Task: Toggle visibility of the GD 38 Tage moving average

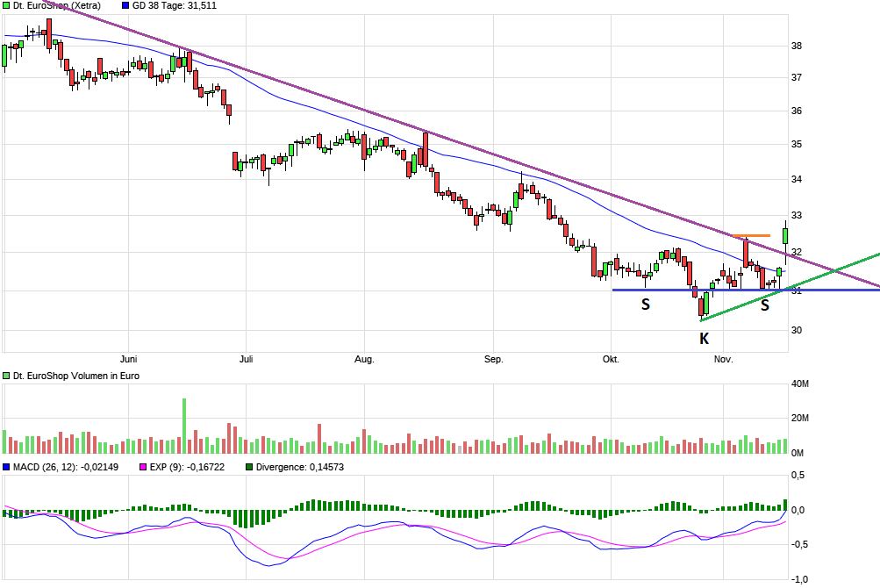Action: point(125,5)
